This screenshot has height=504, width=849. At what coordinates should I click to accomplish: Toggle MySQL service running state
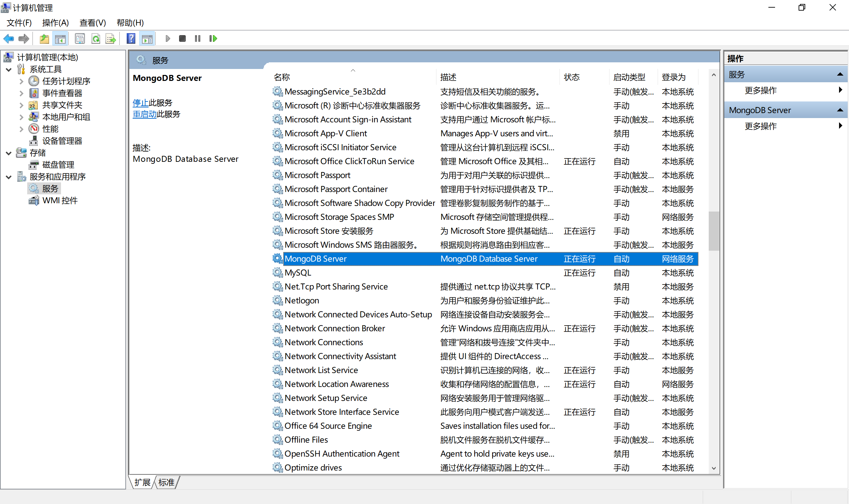point(297,273)
